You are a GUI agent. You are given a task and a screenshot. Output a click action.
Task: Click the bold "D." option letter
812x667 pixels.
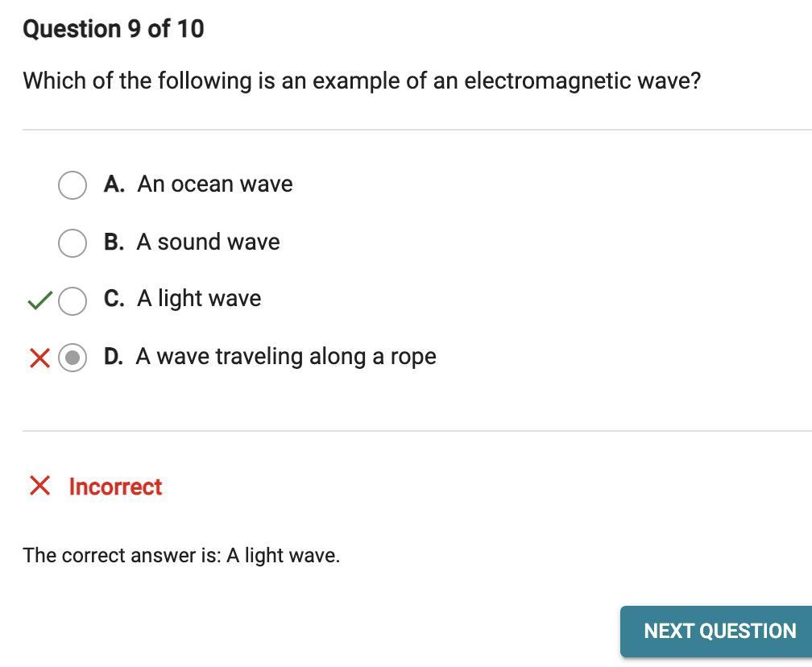(x=114, y=357)
